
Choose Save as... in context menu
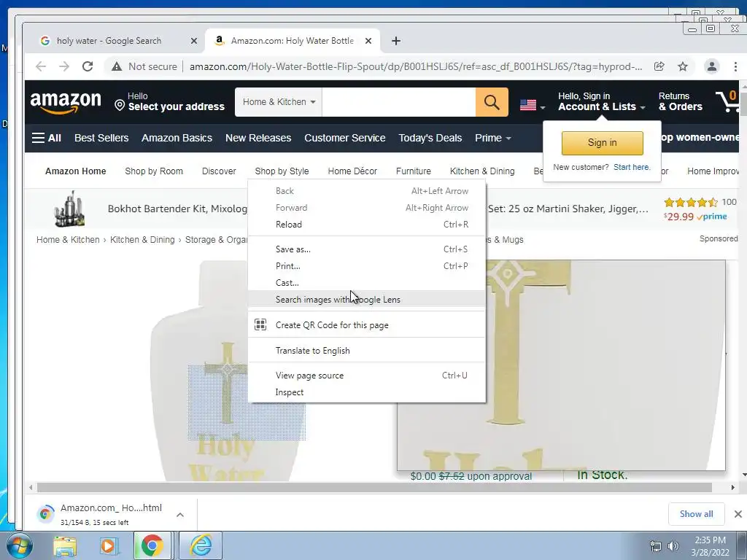(x=367, y=249)
